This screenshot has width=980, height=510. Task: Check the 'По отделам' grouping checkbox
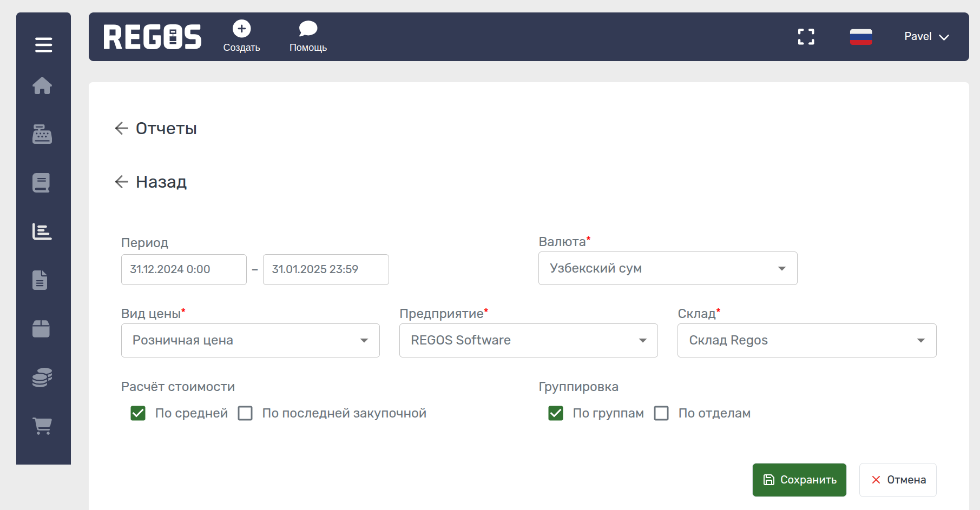(661, 414)
